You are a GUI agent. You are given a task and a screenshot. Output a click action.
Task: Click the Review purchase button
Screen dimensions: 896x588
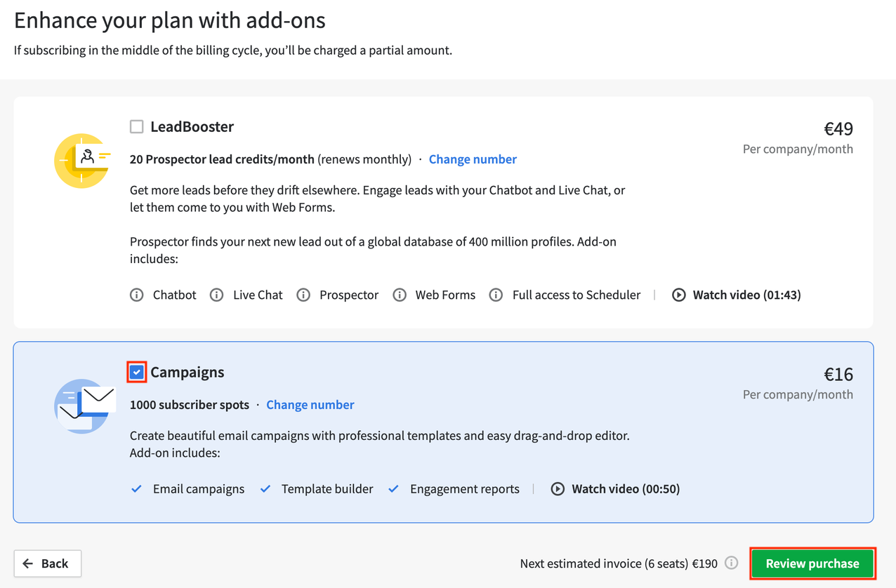[x=812, y=563]
